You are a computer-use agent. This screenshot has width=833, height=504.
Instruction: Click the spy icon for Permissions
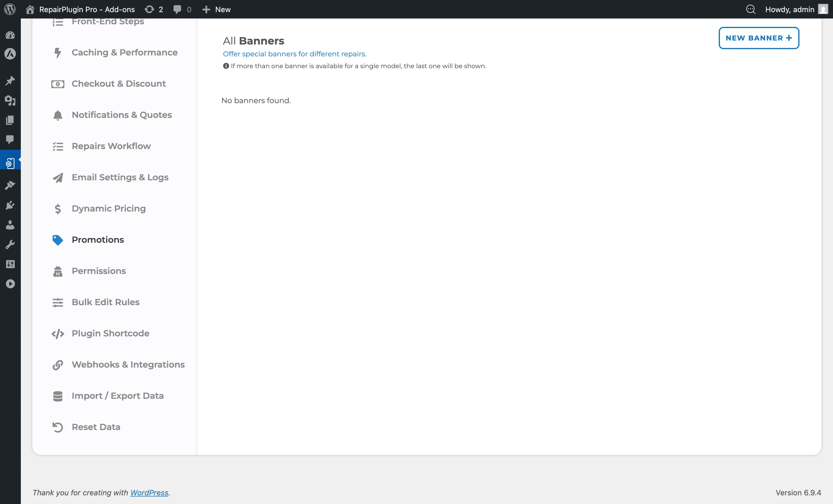click(x=58, y=271)
